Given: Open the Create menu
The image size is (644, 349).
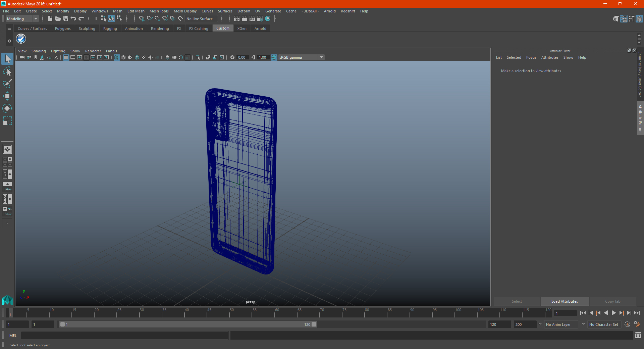Looking at the screenshot, I should (31, 11).
